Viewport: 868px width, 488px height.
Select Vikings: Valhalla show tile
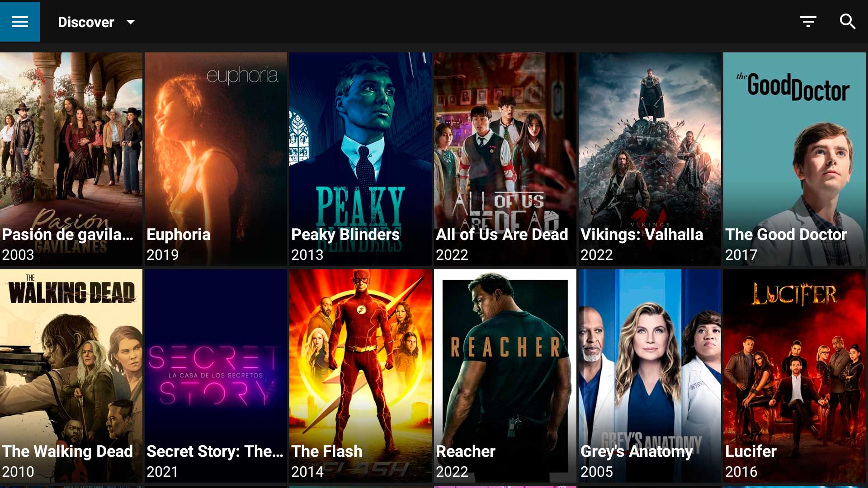pos(650,159)
